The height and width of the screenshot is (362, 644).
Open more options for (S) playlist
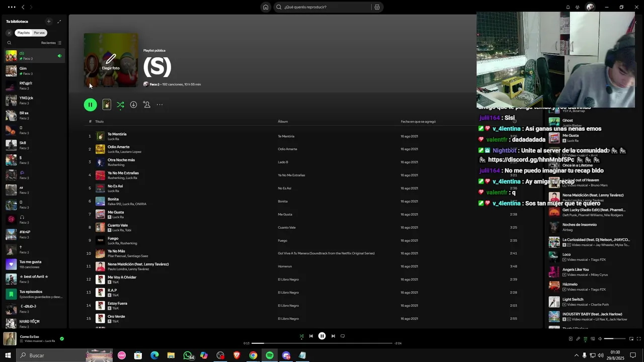click(159, 105)
